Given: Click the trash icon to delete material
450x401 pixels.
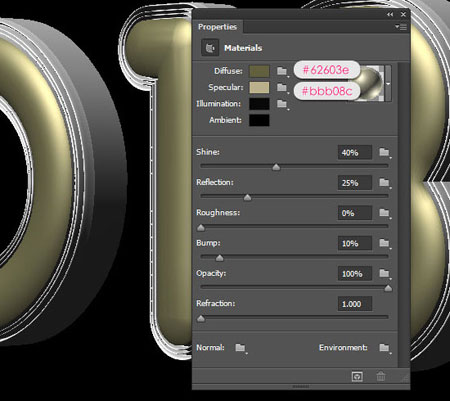Looking at the screenshot, I should click(381, 377).
